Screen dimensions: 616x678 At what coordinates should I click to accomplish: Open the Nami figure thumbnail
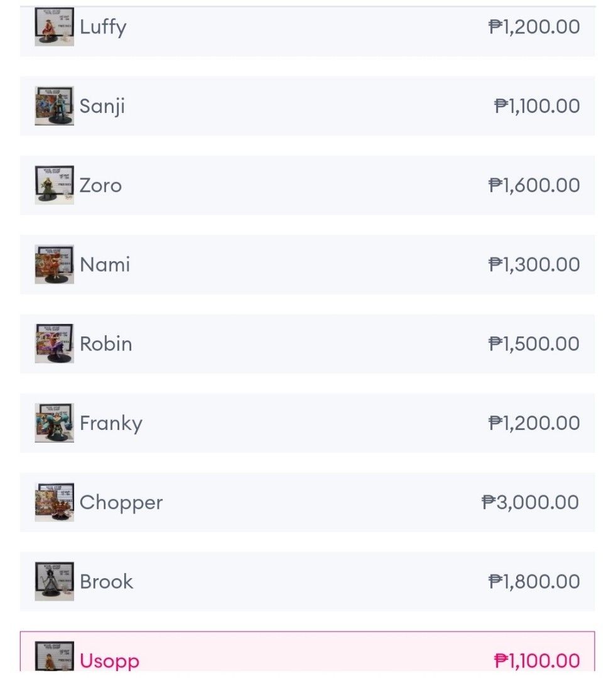pos(54,264)
